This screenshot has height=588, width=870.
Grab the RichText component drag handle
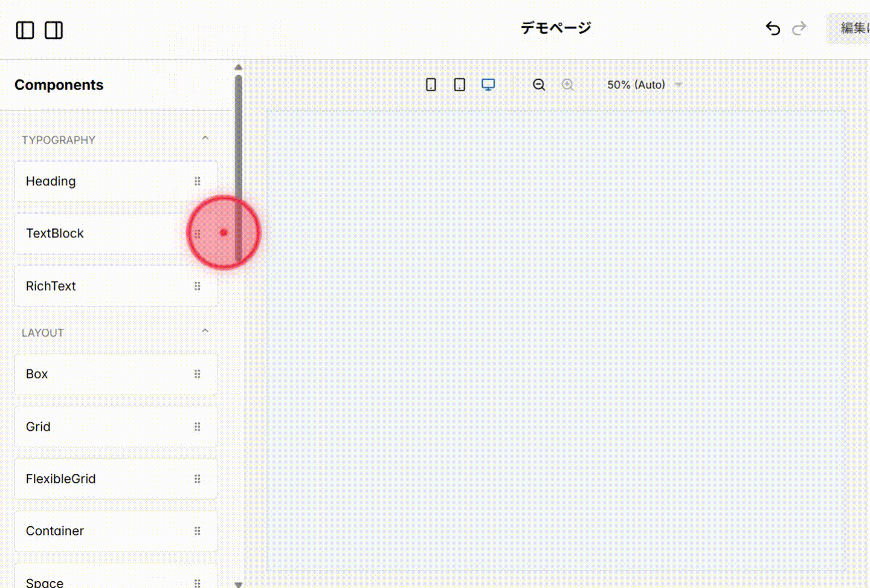[198, 286]
